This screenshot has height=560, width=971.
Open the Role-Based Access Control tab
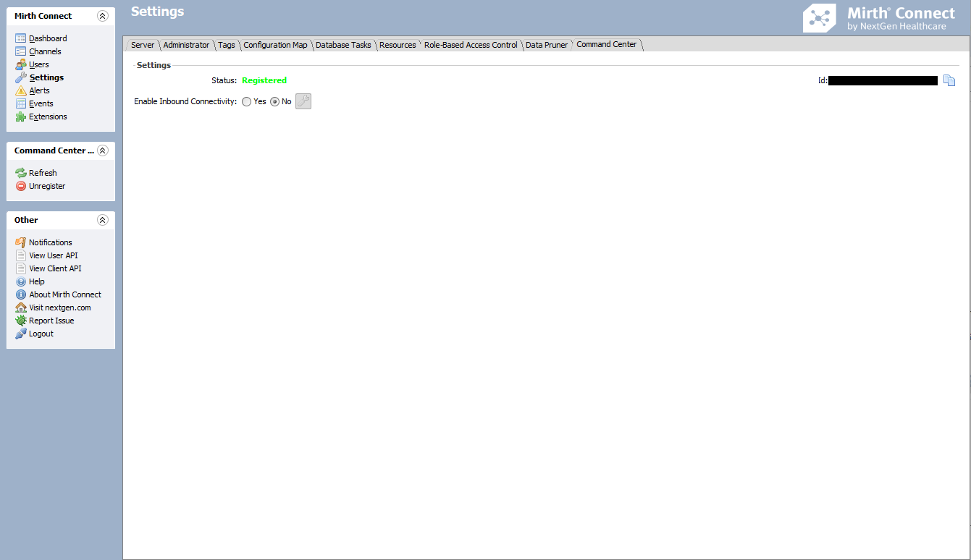471,45
